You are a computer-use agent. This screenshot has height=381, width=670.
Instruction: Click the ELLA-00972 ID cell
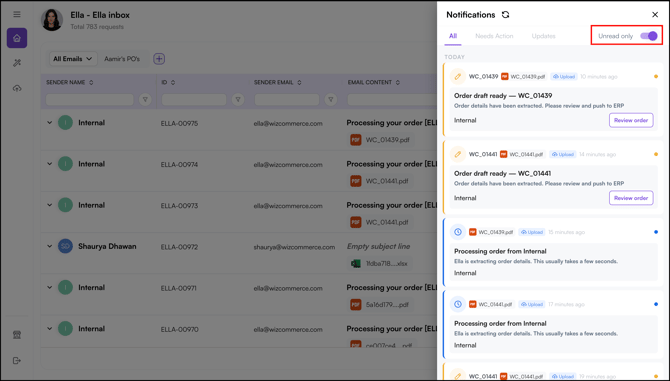tap(179, 247)
